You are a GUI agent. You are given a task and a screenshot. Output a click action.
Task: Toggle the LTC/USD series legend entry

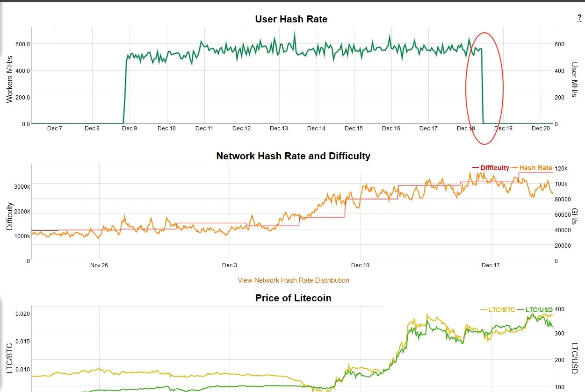click(x=535, y=310)
